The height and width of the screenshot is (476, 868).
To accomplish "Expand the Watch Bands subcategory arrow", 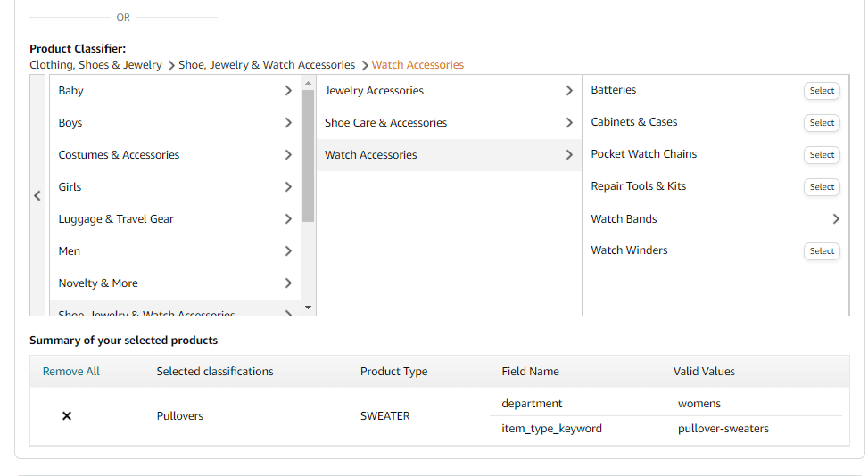I will (836, 219).
